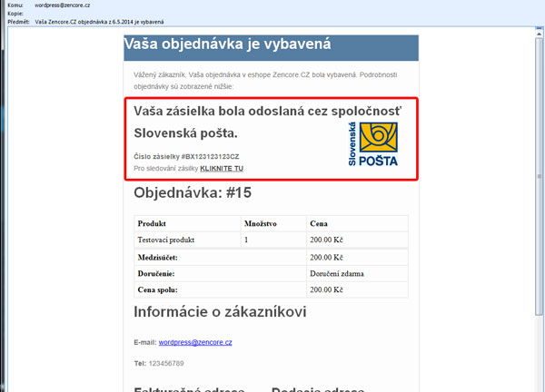Click the Informácie o zákazníkovi heading
Viewport: 545px width, 392px height.
[x=220, y=312]
